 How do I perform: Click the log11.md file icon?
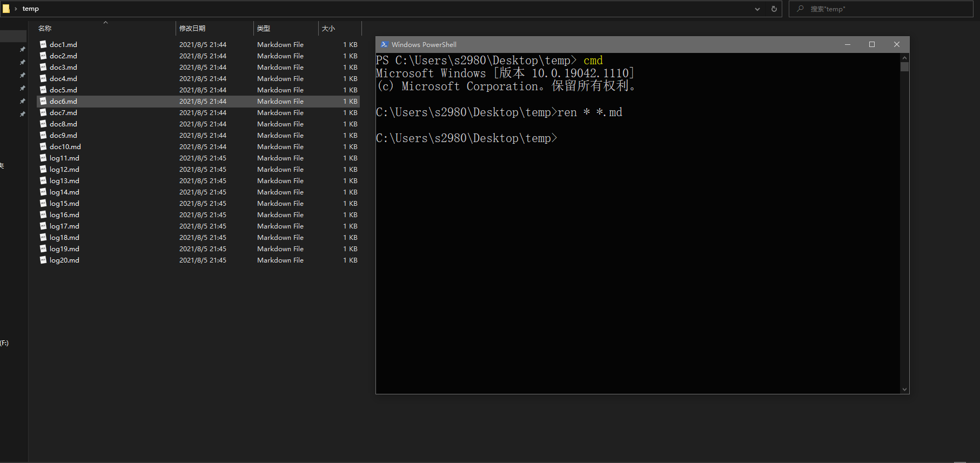[x=43, y=158]
